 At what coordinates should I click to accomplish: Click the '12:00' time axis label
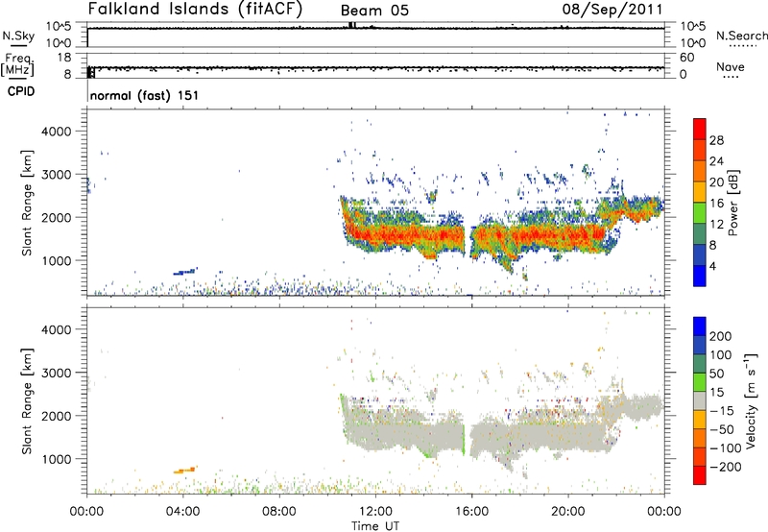(x=374, y=512)
